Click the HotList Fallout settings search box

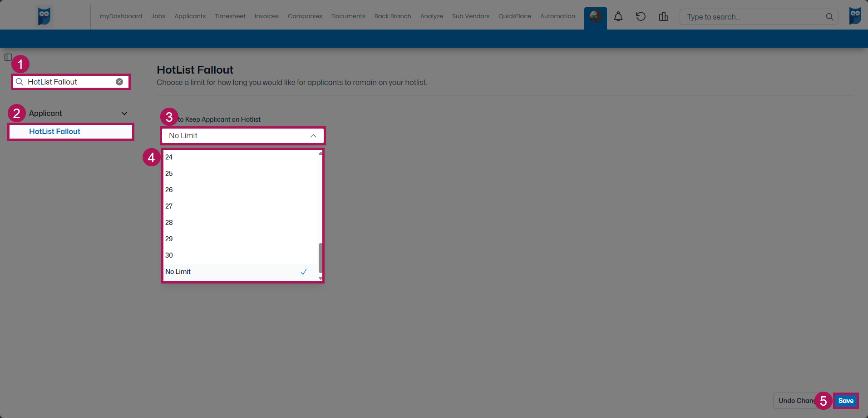pyautogui.click(x=71, y=82)
